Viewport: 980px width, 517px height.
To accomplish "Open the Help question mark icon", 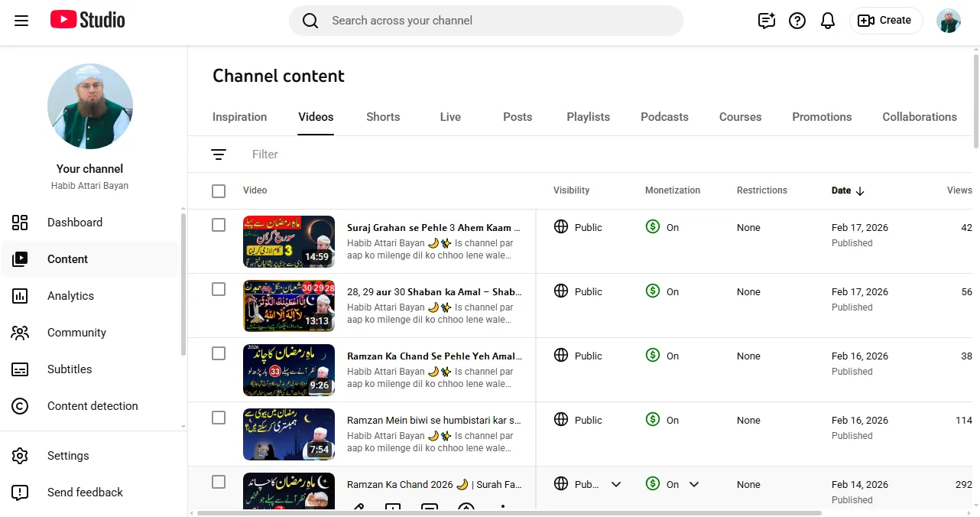I will click(x=797, y=21).
